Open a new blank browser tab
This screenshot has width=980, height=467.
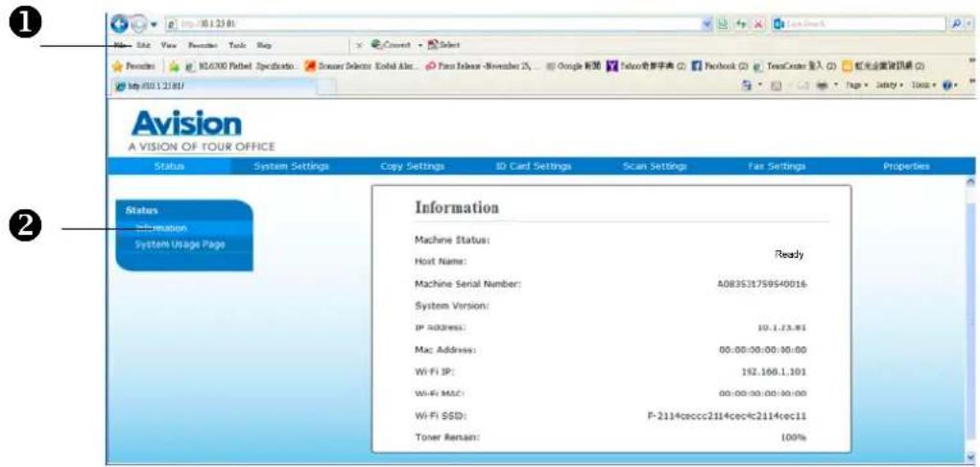pos(325,87)
